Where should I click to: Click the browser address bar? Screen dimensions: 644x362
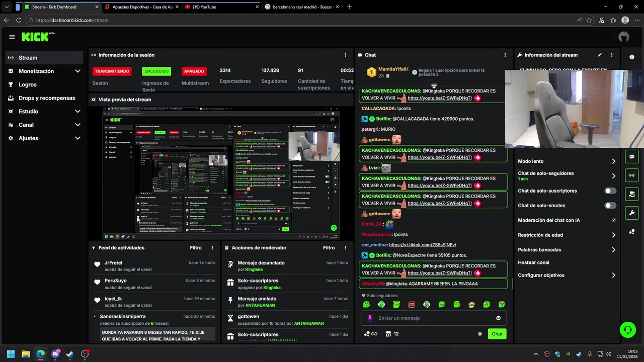click(302, 20)
